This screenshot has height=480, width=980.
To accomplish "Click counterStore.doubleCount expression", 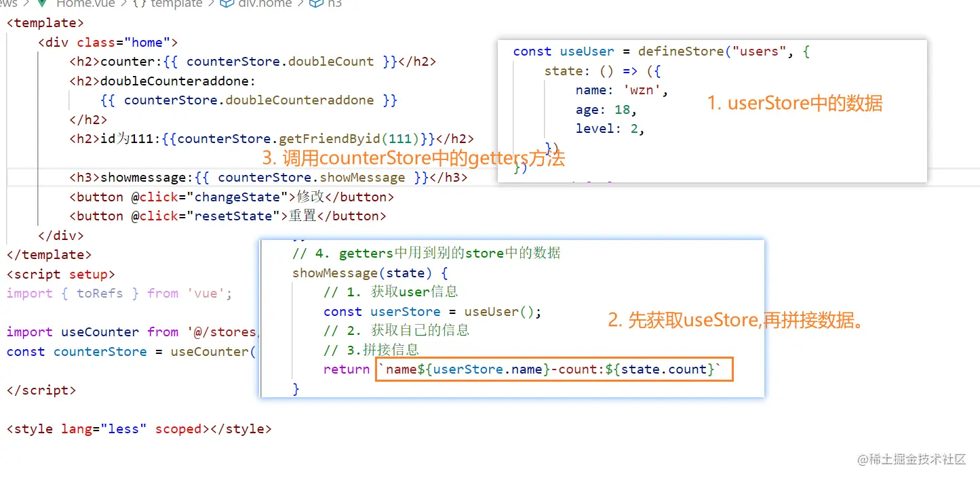I will pyautogui.click(x=280, y=62).
